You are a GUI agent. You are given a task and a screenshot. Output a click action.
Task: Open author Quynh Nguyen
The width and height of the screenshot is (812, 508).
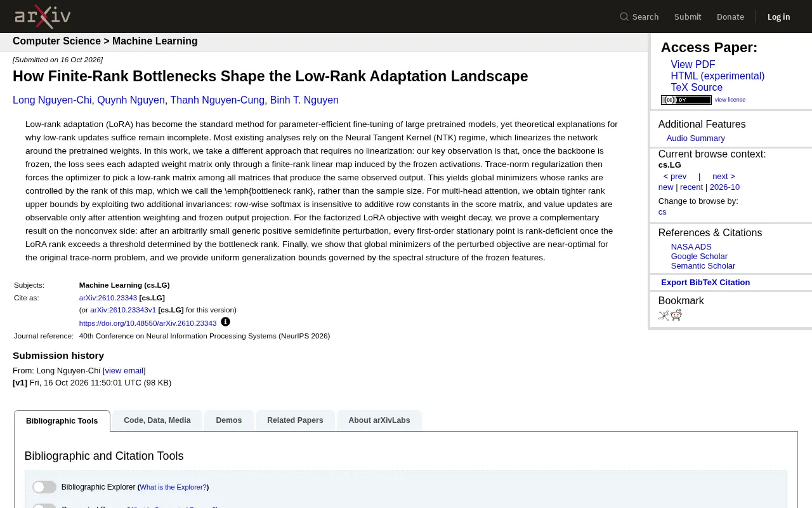[x=131, y=100]
